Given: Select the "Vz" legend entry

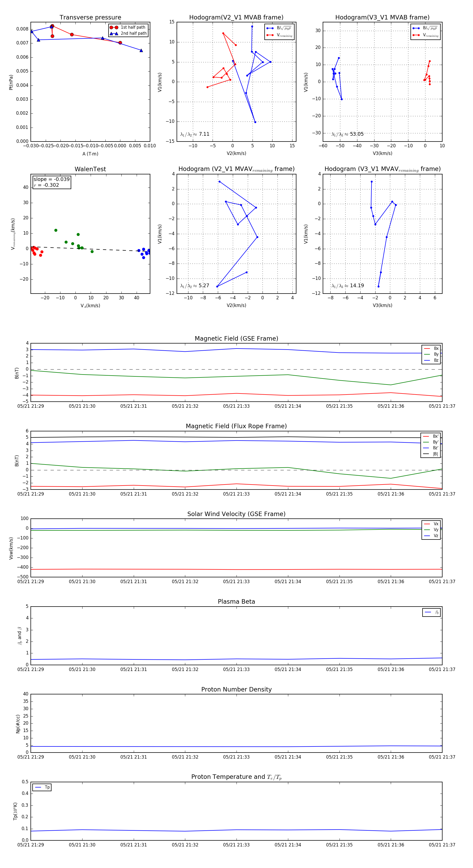Looking at the screenshot, I should click(x=431, y=536).
